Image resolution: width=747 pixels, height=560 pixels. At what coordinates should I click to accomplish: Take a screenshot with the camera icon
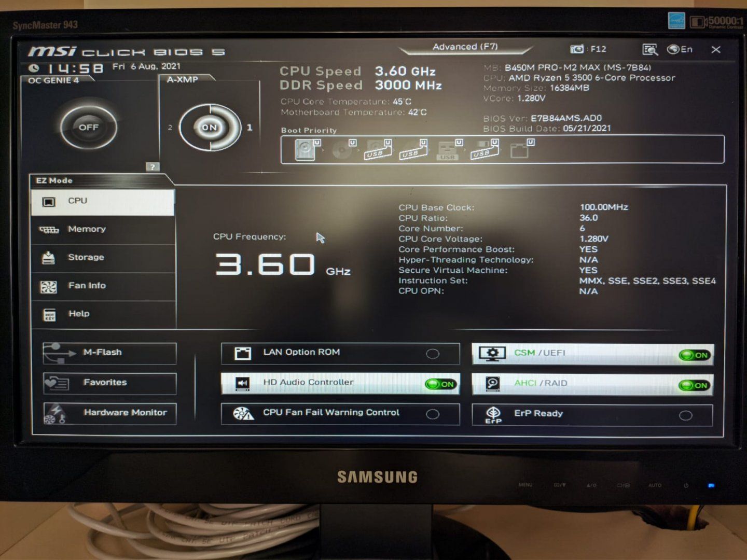[576, 49]
